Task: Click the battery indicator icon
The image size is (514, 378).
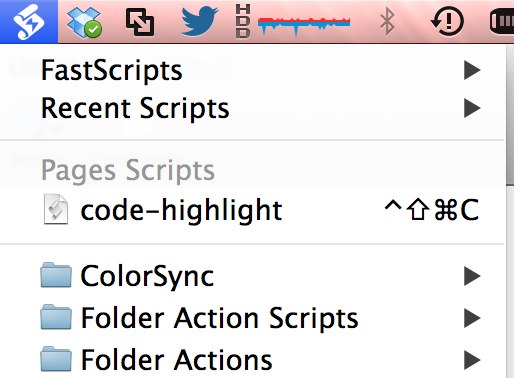Action: click(x=502, y=22)
